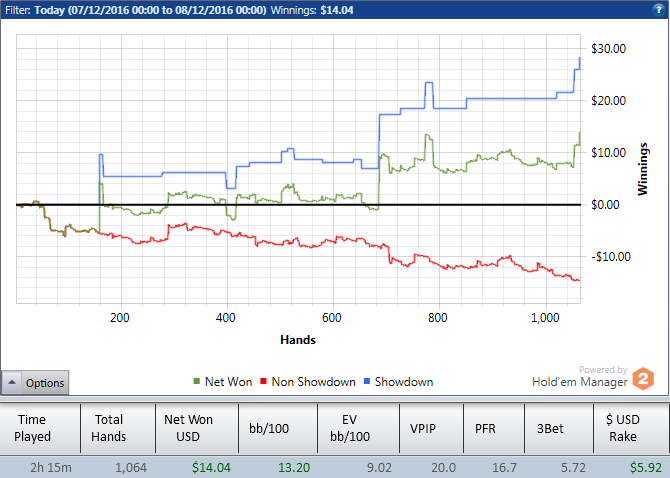The image size is (670, 478).
Task: Select the 2h 15m time played value
Action: click(x=51, y=468)
